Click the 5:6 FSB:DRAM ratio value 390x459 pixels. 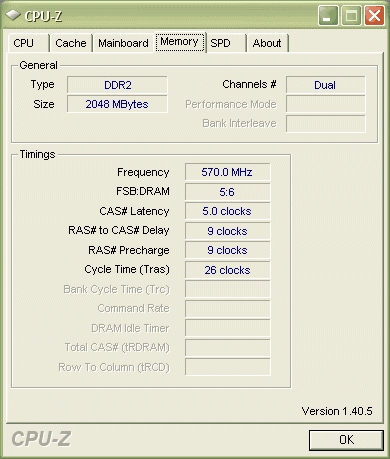227,192
